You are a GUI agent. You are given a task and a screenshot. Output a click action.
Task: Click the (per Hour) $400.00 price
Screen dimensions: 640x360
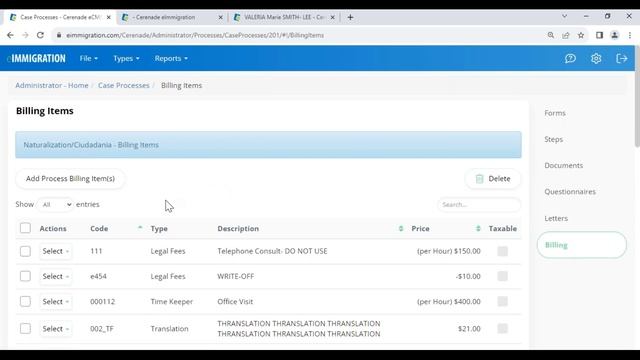pyautogui.click(x=449, y=302)
